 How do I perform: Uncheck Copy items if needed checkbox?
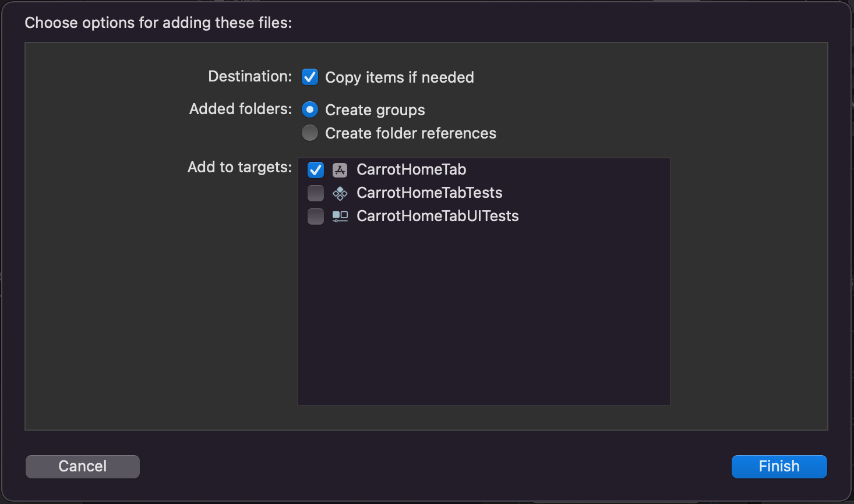[x=310, y=77]
